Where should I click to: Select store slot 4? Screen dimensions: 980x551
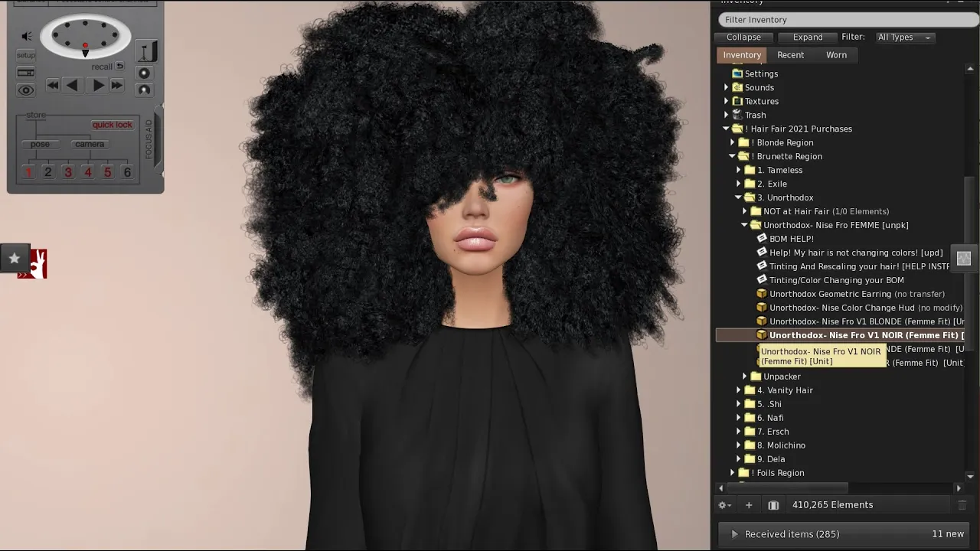pos(87,172)
